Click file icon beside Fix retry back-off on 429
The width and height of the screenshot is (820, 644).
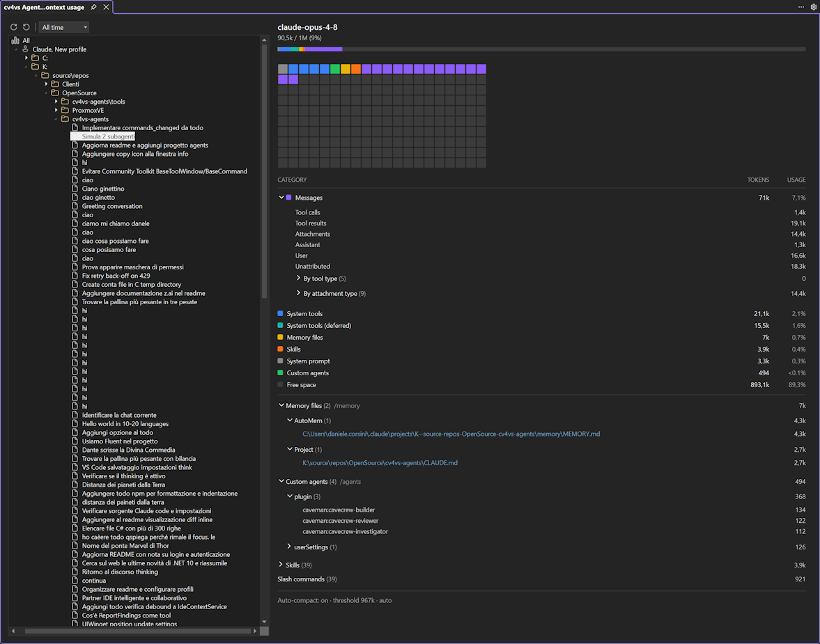[75, 276]
